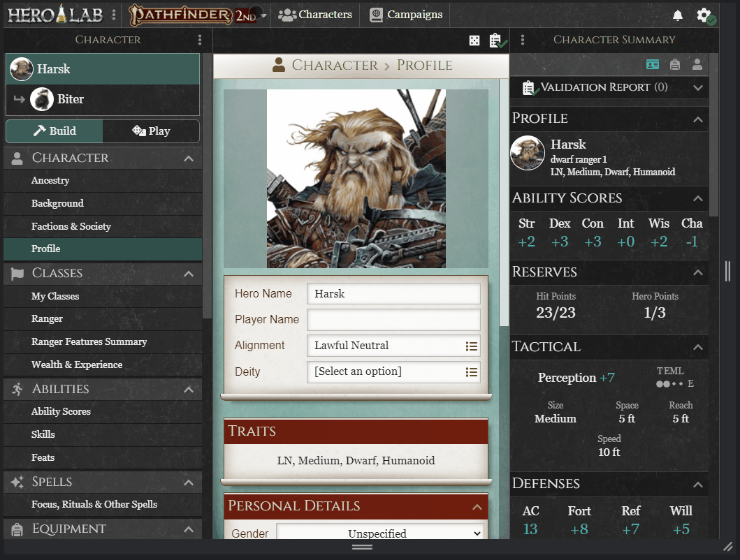Click the Hero Name input field

pos(393,294)
